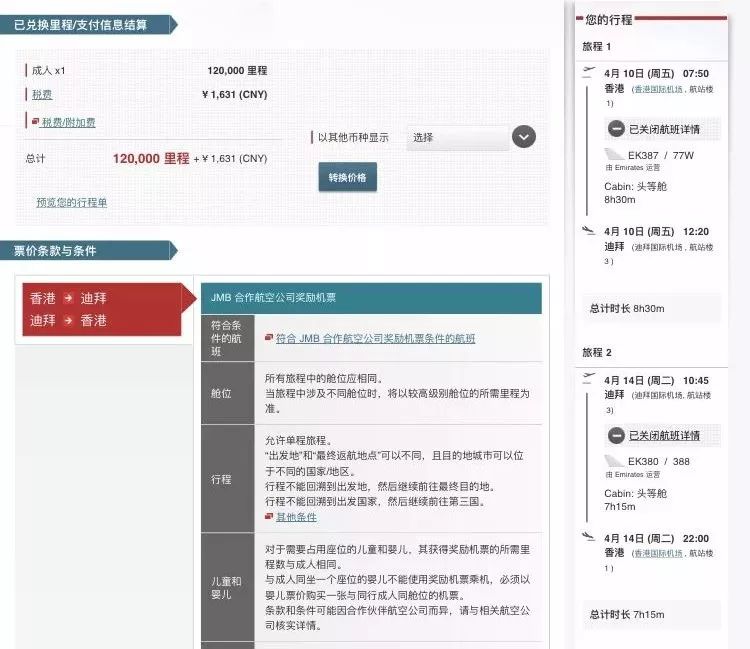The width and height of the screenshot is (750, 649).
Task: Open arrival 香港国际机场 link at 22:00
Action: click(x=658, y=553)
